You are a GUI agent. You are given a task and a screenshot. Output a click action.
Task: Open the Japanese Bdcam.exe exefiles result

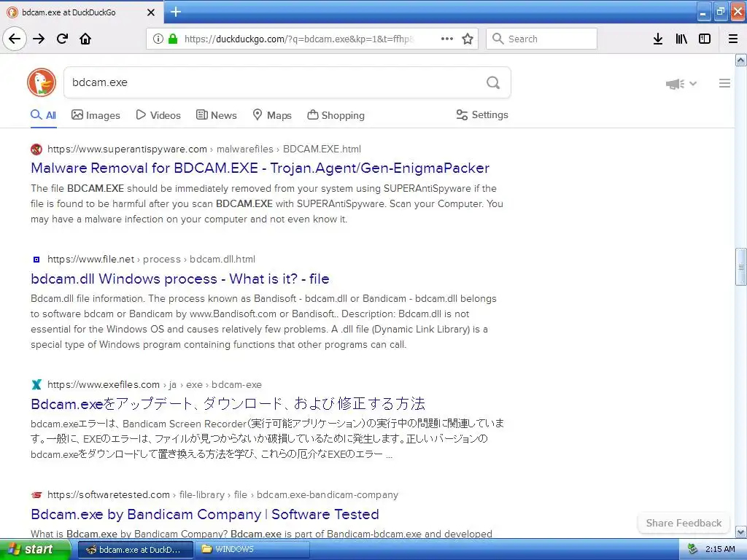point(228,404)
